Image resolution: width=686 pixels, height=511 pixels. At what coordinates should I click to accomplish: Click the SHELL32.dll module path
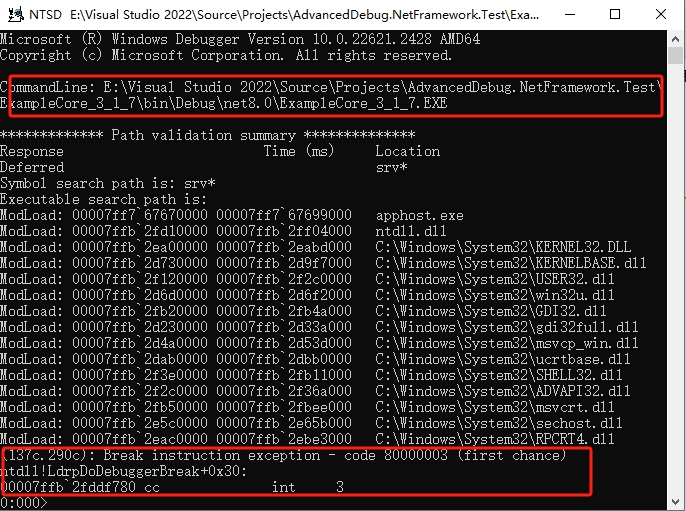click(499, 375)
